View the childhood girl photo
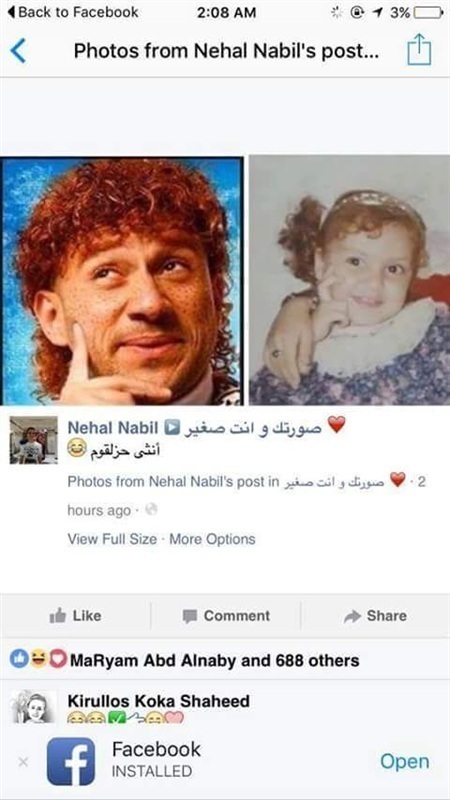 (x=349, y=280)
